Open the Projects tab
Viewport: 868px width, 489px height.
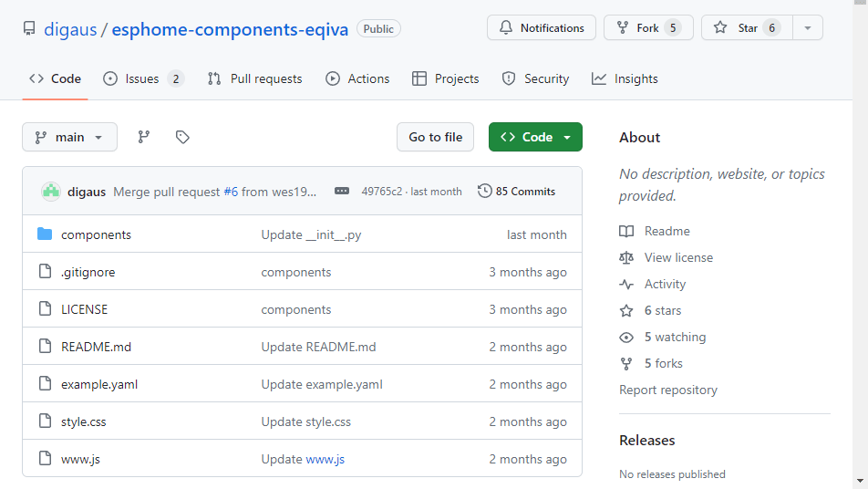tap(446, 78)
